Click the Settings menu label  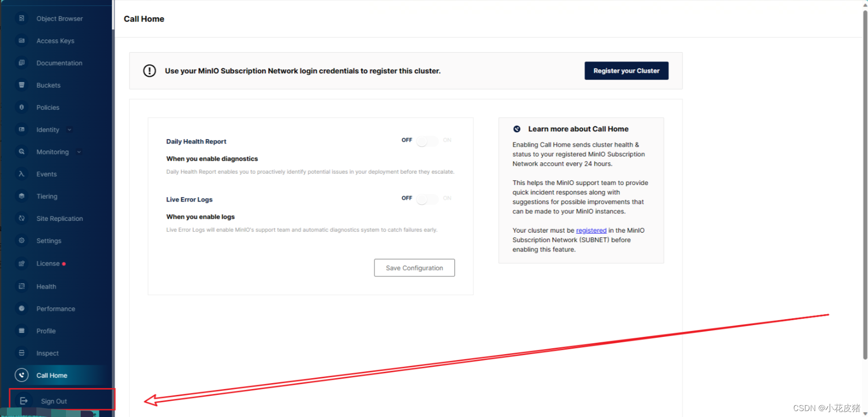[x=49, y=241]
